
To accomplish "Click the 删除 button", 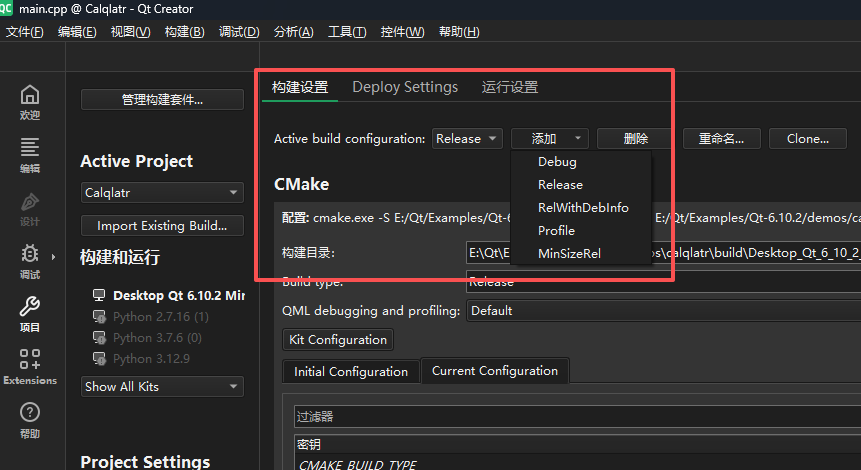I will point(635,139).
